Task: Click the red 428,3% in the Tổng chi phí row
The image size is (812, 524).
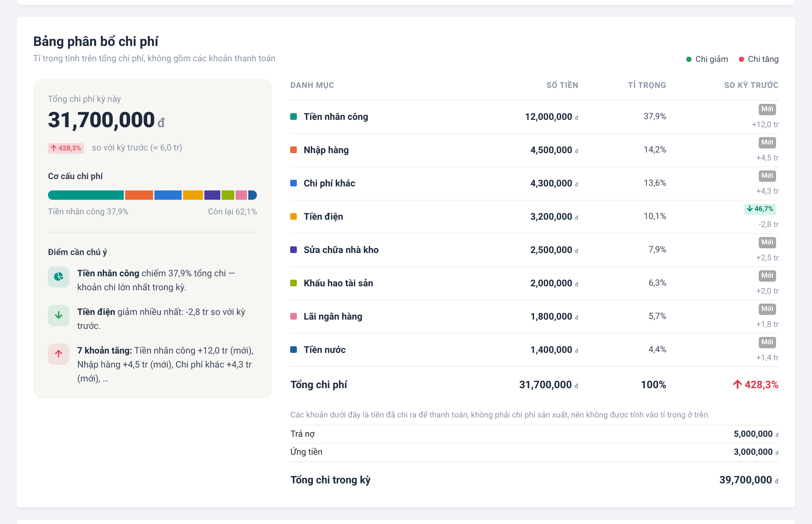Action: coord(755,385)
